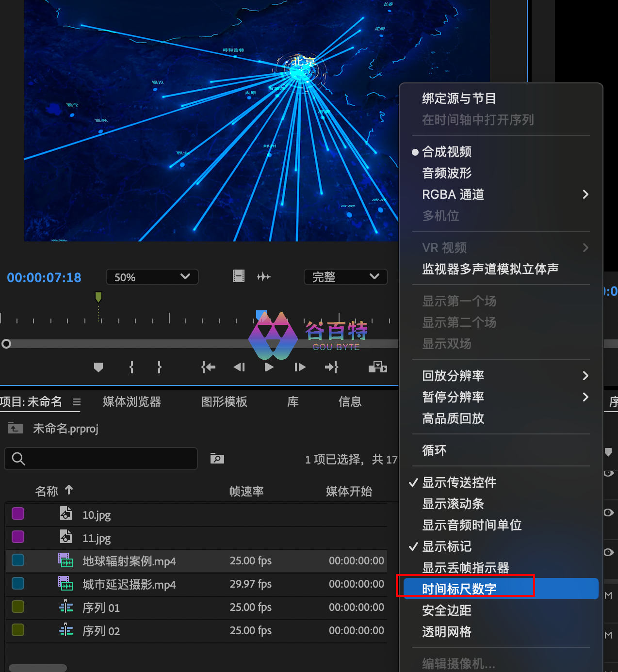Image resolution: width=618 pixels, height=672 pixels.
Task: Switch to the 媒体浏览器 tab
Action: pyautogui.click(x=131, y=401)
